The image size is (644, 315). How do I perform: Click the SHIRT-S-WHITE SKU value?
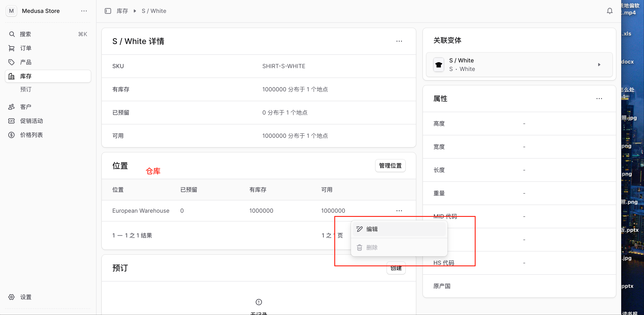coord(283,66)
